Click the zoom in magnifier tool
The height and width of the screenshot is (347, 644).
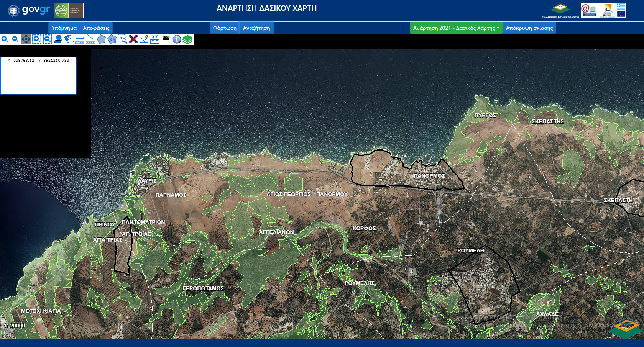5,39
